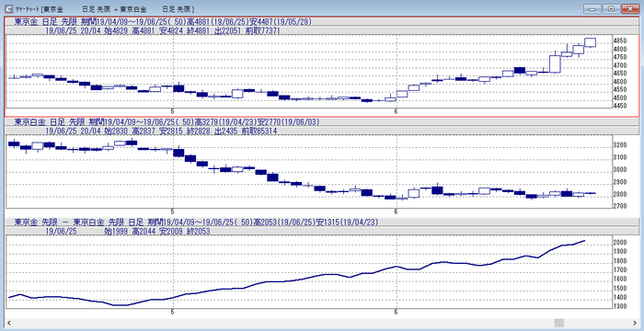
Task: Click the 3200 price axis label
Action: (620, 145)
